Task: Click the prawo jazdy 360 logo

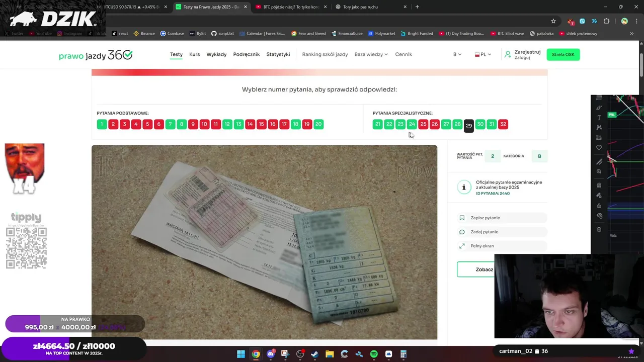Action: pos(96,55)
